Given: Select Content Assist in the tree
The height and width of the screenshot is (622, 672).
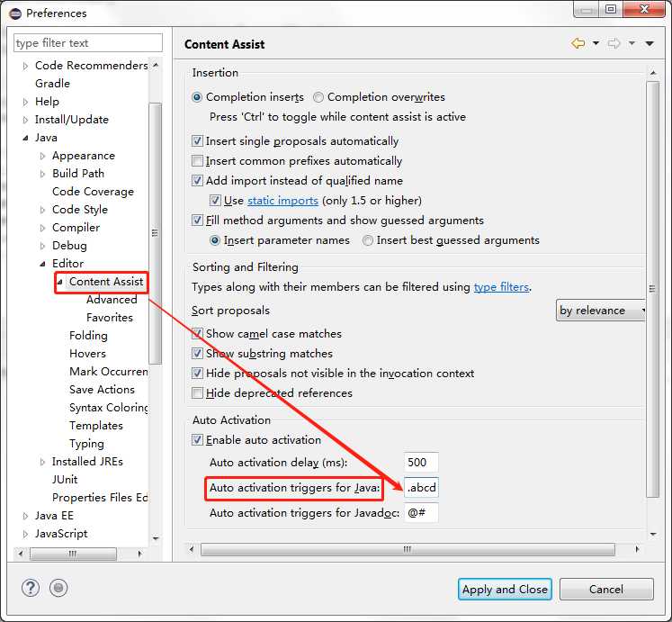Looking at the screenshot, I should pos(106,282).
